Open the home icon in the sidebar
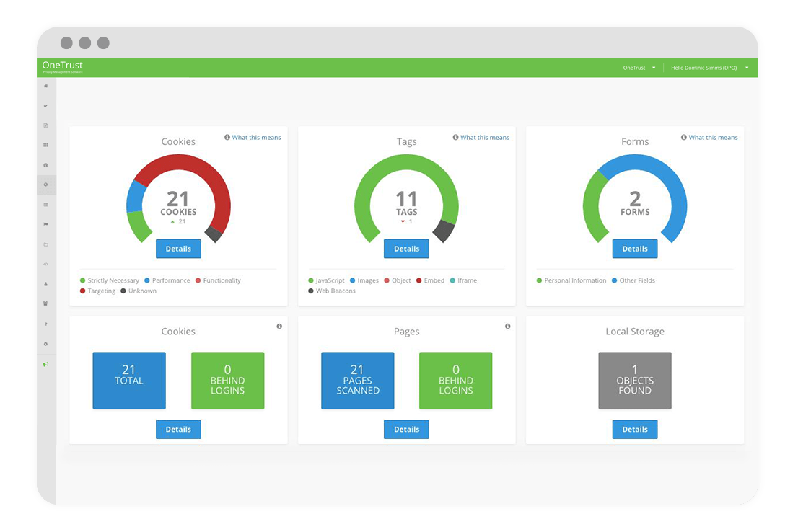Screen dimensions: 798x532 coord(45,86)
